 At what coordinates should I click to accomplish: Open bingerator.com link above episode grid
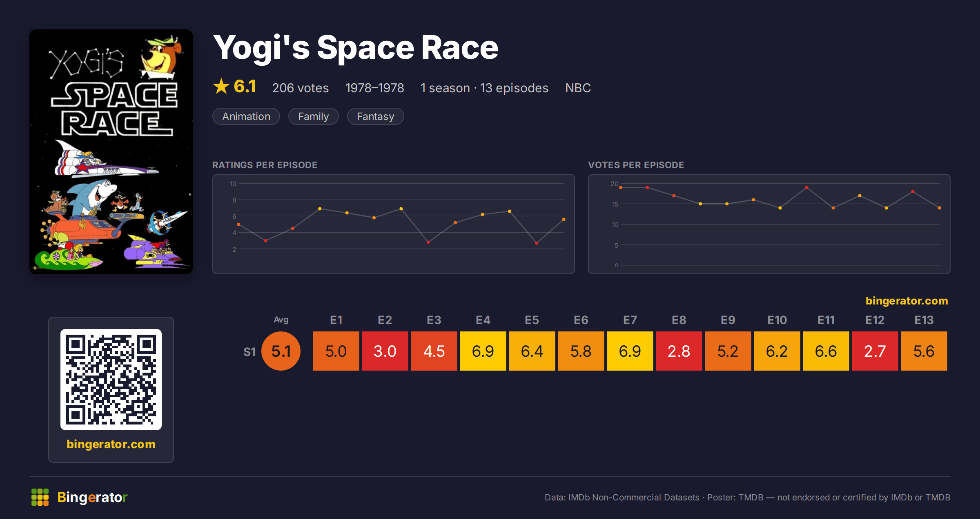click(x=906, y=301)
